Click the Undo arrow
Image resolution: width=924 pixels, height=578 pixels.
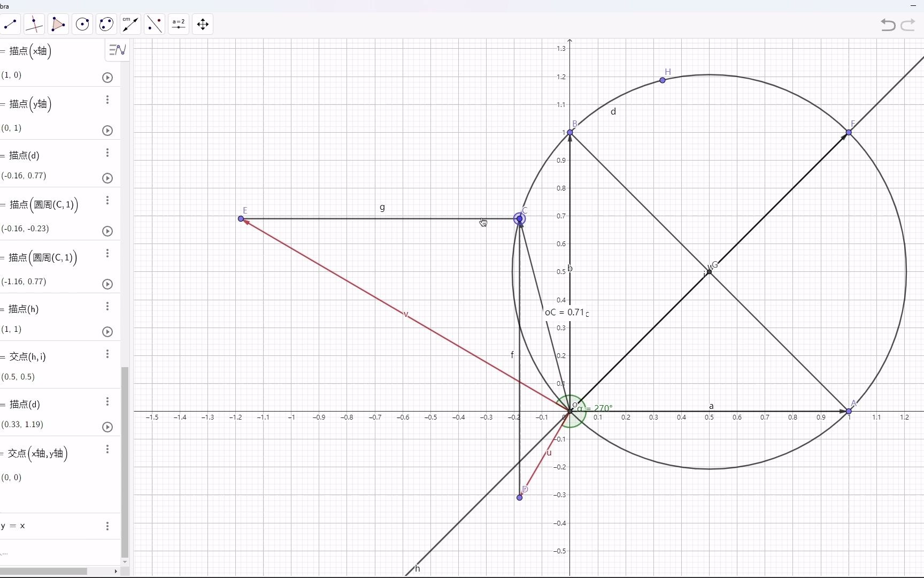pos(888,25)
